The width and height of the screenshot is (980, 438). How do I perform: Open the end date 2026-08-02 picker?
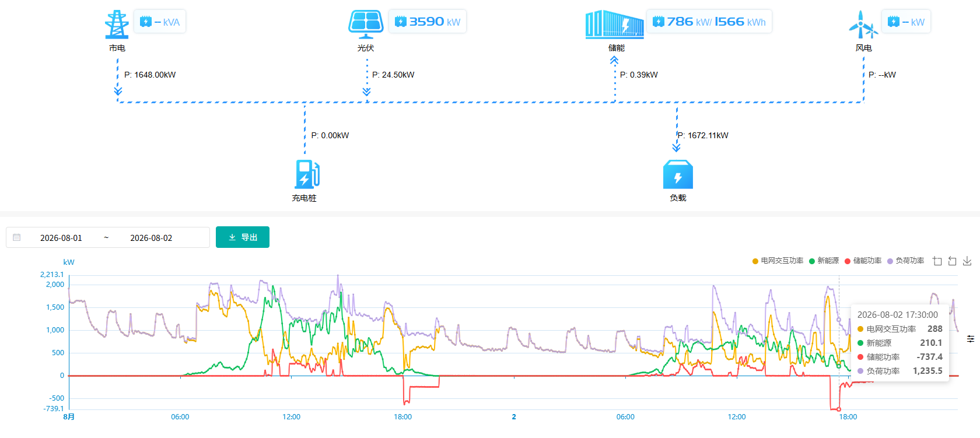(151, 238)
